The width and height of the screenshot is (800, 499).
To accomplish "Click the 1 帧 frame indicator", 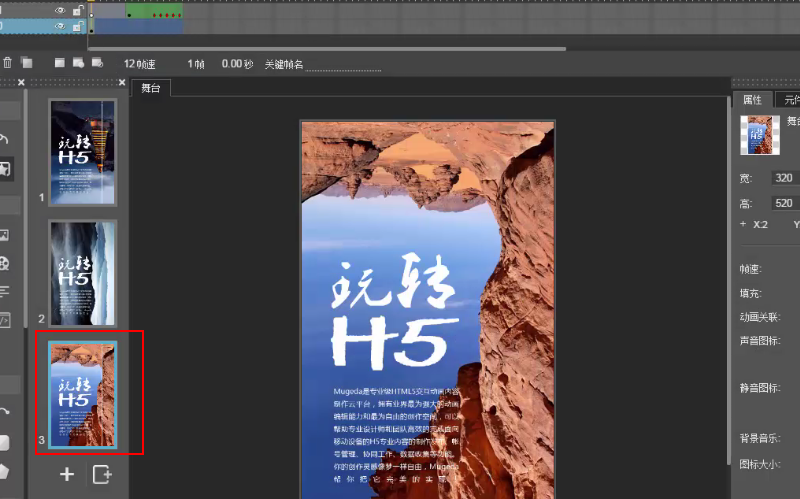I will click(196, 64).
